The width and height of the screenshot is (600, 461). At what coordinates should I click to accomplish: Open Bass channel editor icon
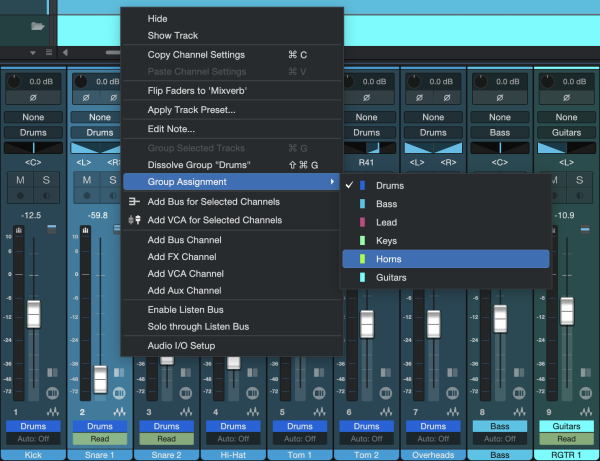click(519, 412)
